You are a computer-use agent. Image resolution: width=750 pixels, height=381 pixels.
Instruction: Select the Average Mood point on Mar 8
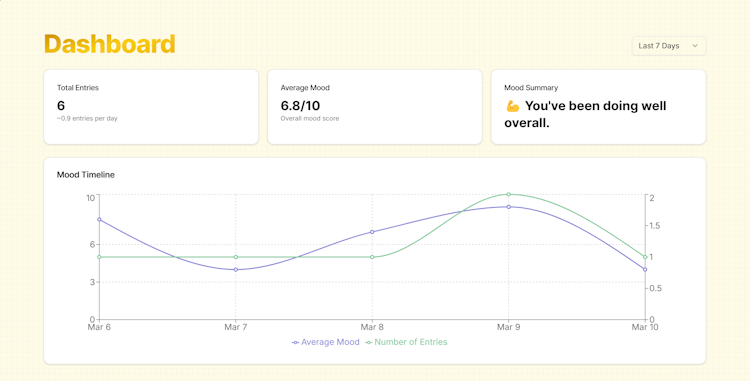click(x=372, y=232)
